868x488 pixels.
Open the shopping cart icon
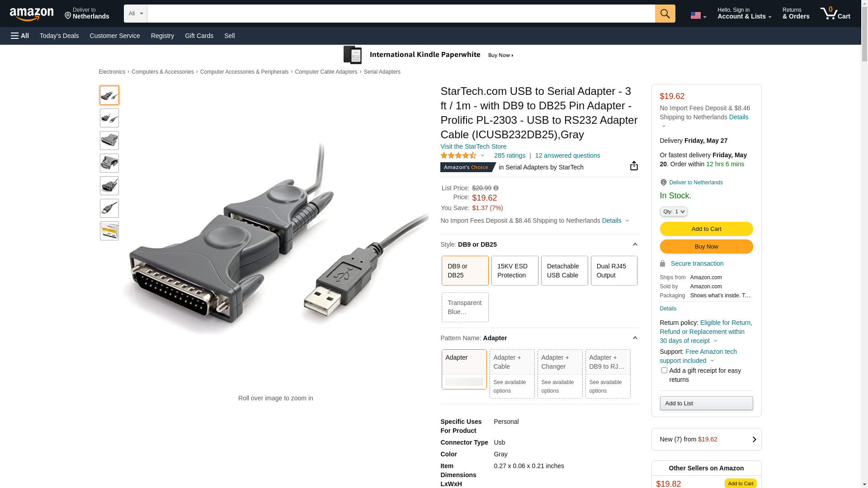835,14
